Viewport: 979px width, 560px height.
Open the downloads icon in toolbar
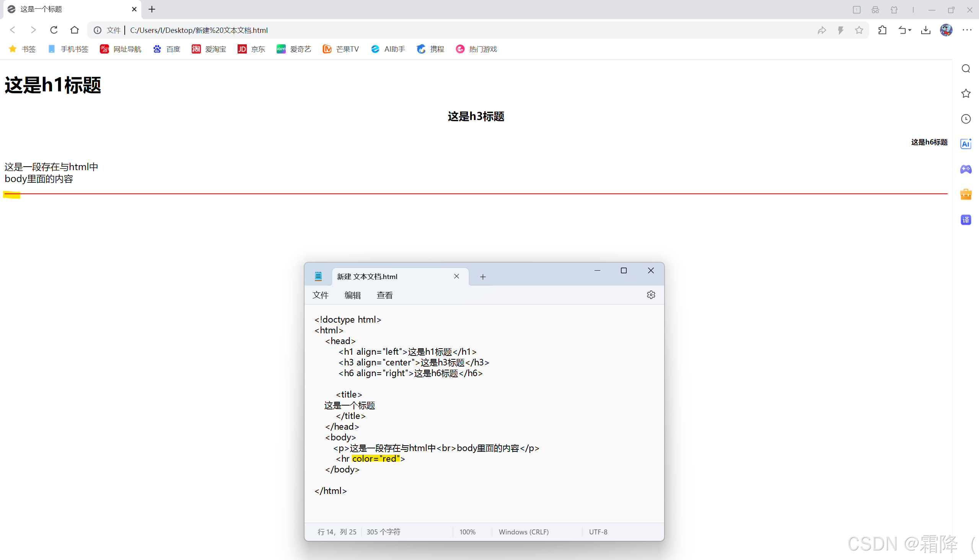(x=926, y=30)
